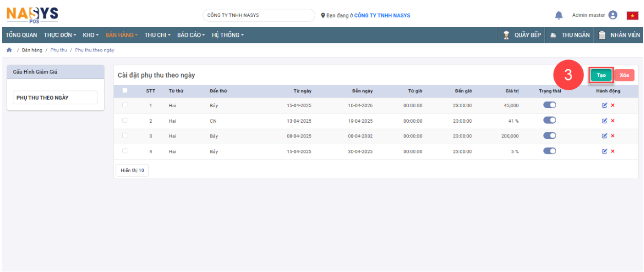Click the Xóa delete button
Screen dimensions: 644x272
pyautogui.click(x=624, y=75)
